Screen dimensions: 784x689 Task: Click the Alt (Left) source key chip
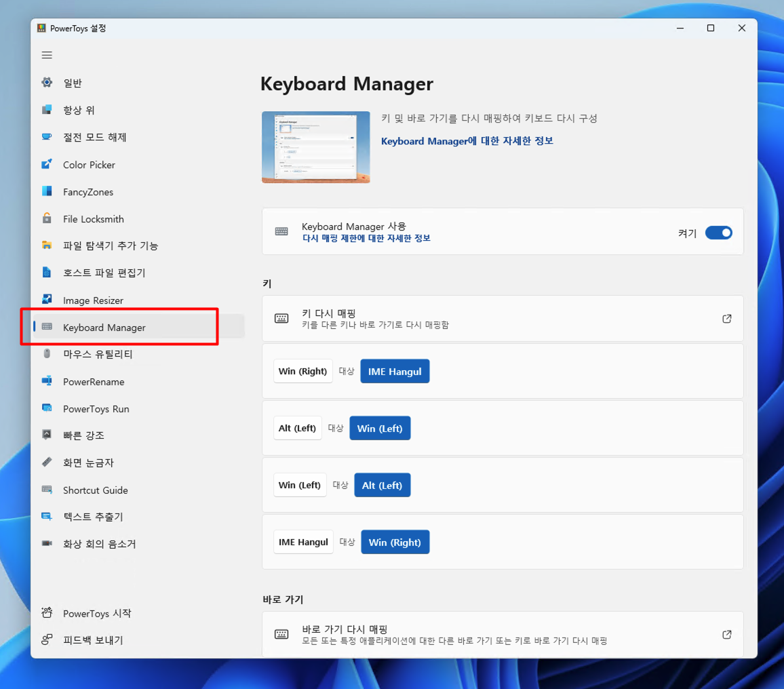coord(297,428)
